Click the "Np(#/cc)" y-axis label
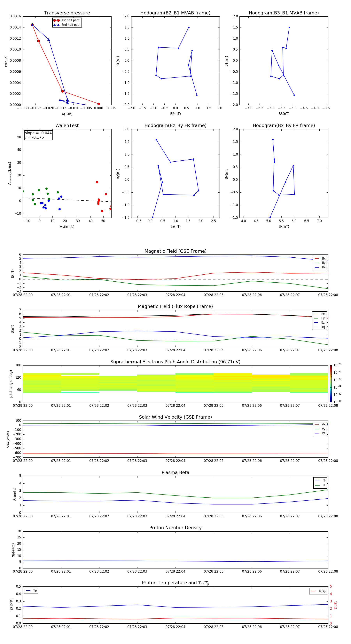The image size is (351, 644). pos(13,550)
